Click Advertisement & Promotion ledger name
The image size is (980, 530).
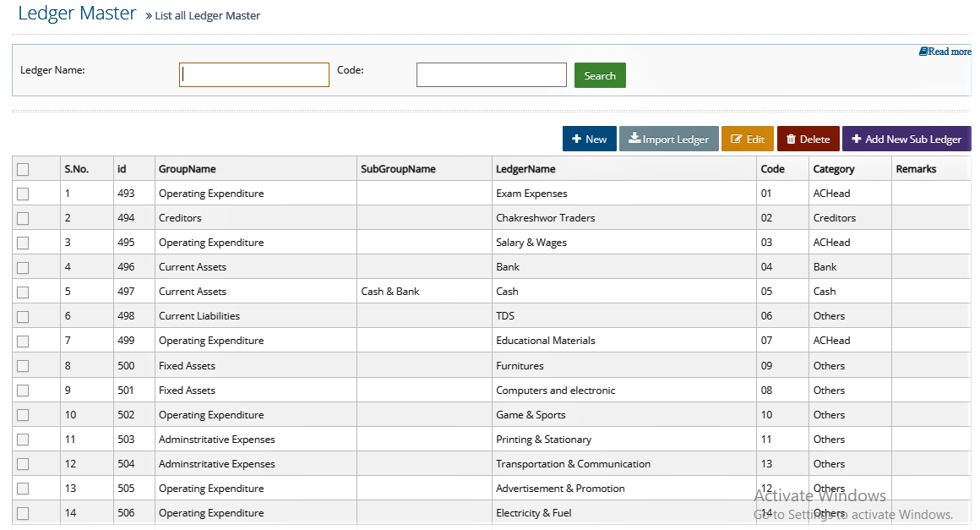tap(561, 488)
